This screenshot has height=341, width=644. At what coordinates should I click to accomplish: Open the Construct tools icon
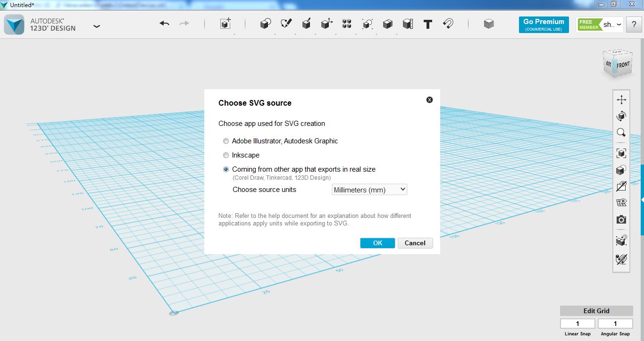(x=307, y=24)
